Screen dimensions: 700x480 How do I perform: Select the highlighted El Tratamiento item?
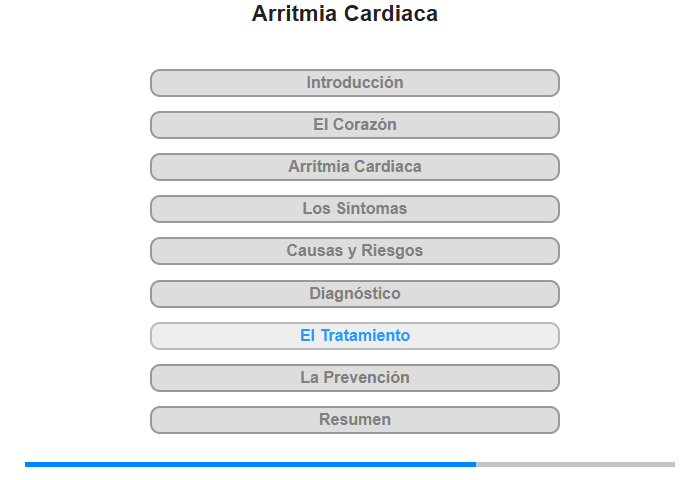pyautogui.click(x=355, y=336)
